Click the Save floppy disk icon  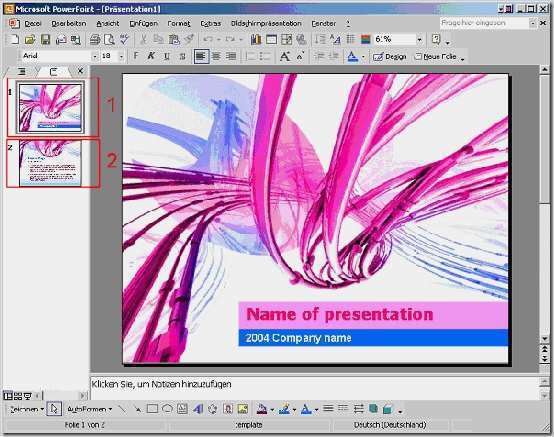pos(46,39)
